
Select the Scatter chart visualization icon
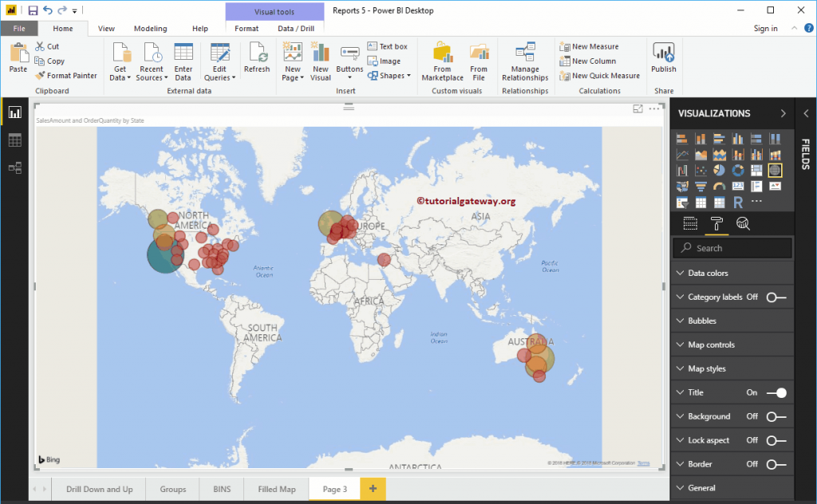click(701, 170)
